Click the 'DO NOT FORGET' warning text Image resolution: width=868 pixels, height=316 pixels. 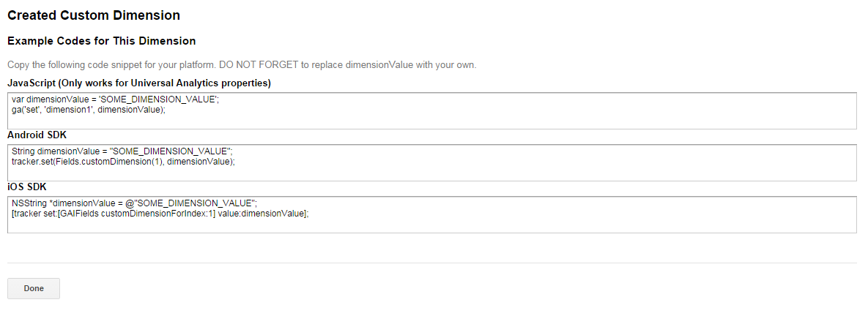259,65
